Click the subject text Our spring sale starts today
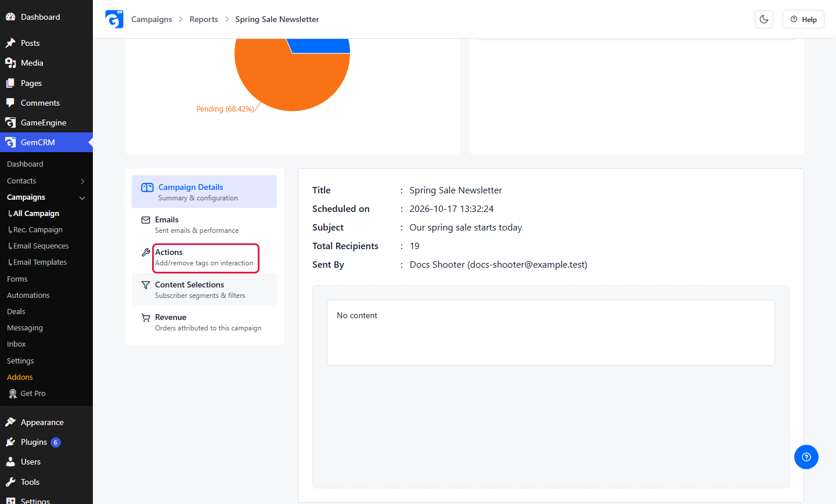Image resolution: width=836 pixels, height=504 pixels. click(x=466, y=228)
